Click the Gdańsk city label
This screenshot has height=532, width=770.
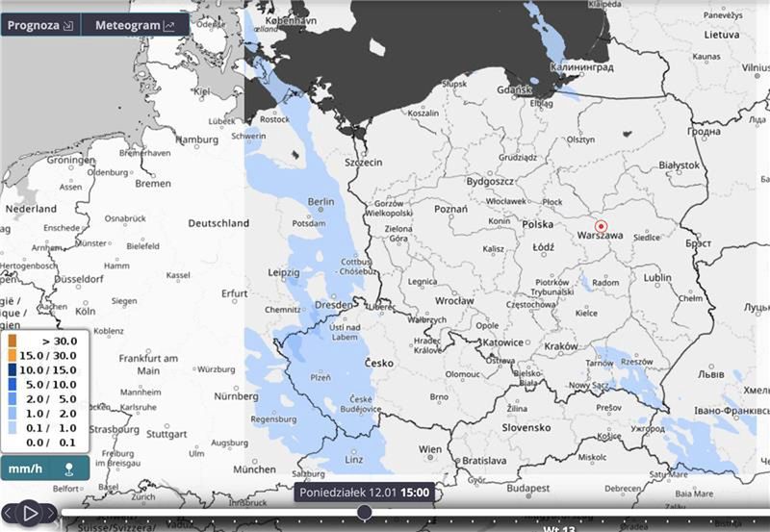tap(515, 89)
